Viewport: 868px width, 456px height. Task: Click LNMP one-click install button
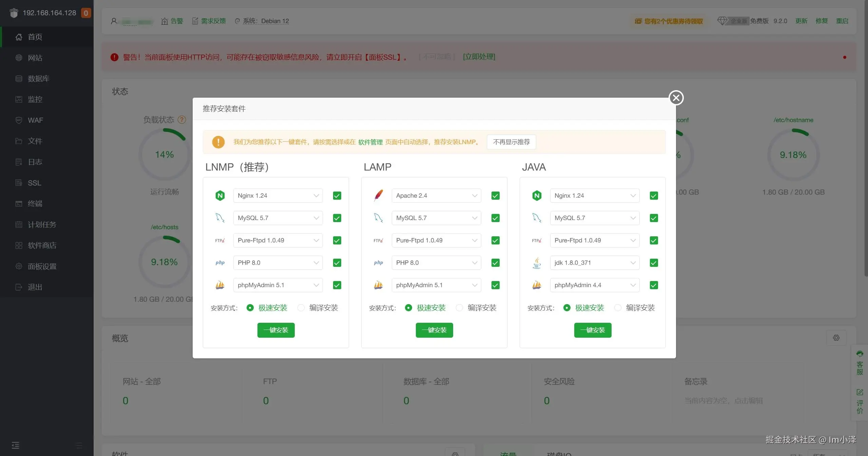276,330
